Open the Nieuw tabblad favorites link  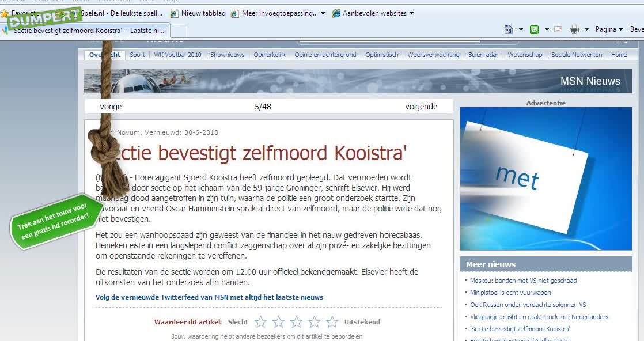(198, 13)
